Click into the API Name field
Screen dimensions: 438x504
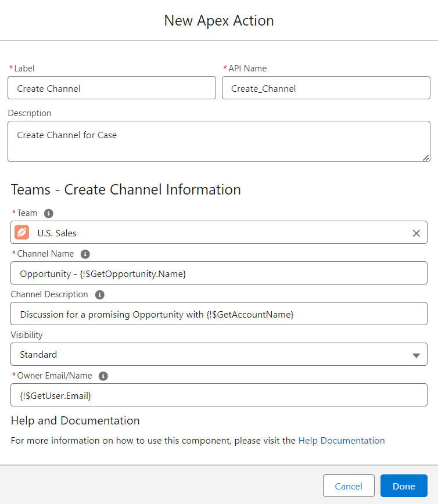click(x=326, y=88)
